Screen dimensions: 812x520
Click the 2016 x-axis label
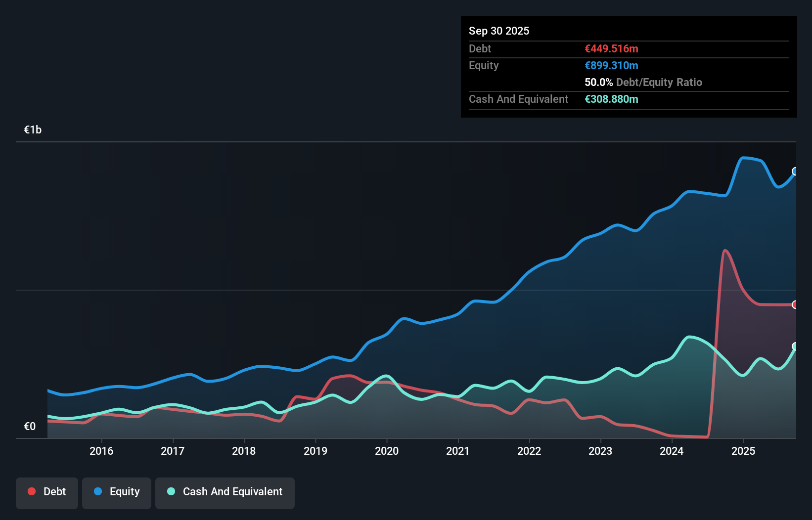coord(101,451)
